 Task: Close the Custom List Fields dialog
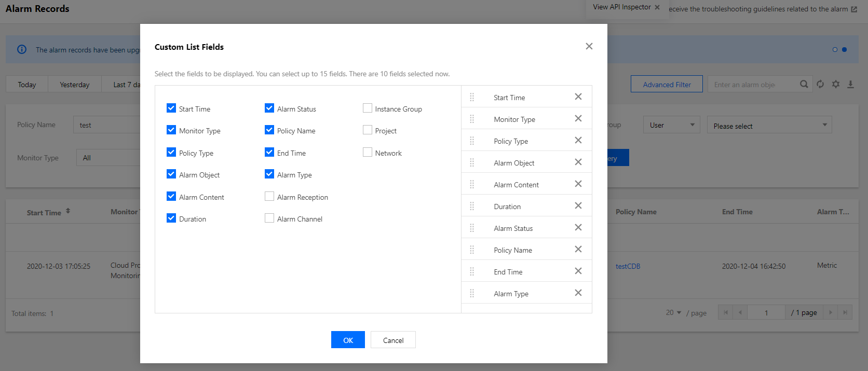pyautogui.click(x=589, y=46)
